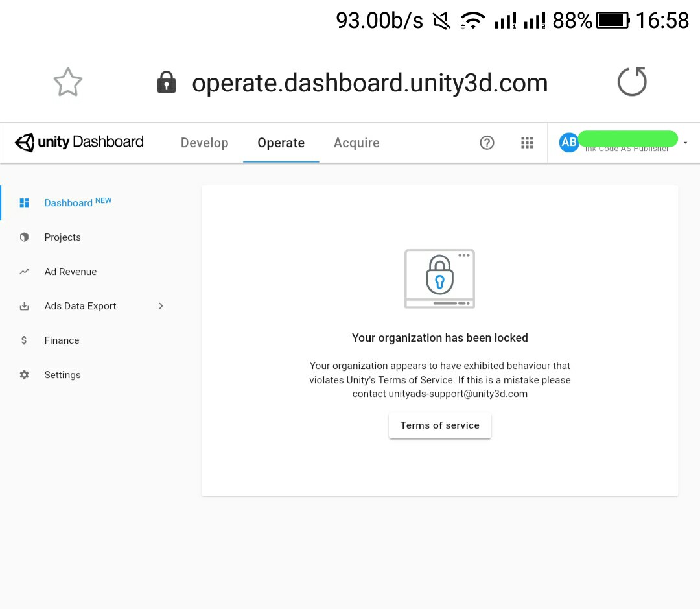Click the unityads-support@unity3d.com email text
Screen dimensions: 700x609
click(x=459, y=393)
